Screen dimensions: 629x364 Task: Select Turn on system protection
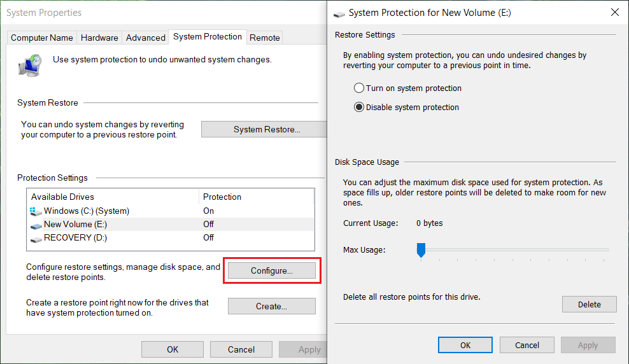407,88
